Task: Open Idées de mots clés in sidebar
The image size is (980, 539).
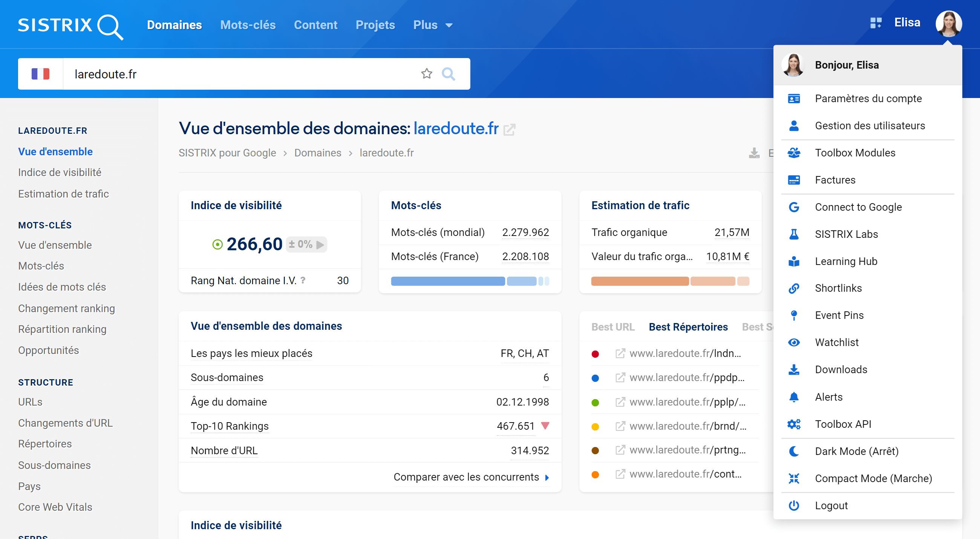Action: 62,287
